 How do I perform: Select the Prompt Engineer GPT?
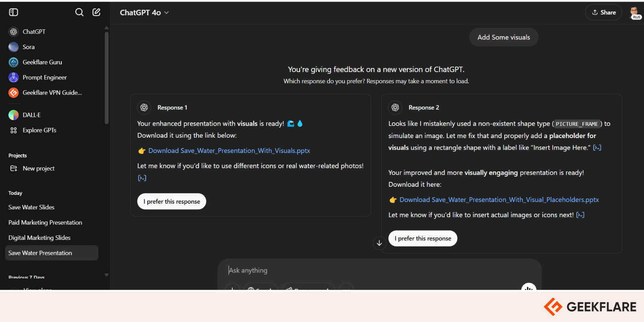coord(52,77)
